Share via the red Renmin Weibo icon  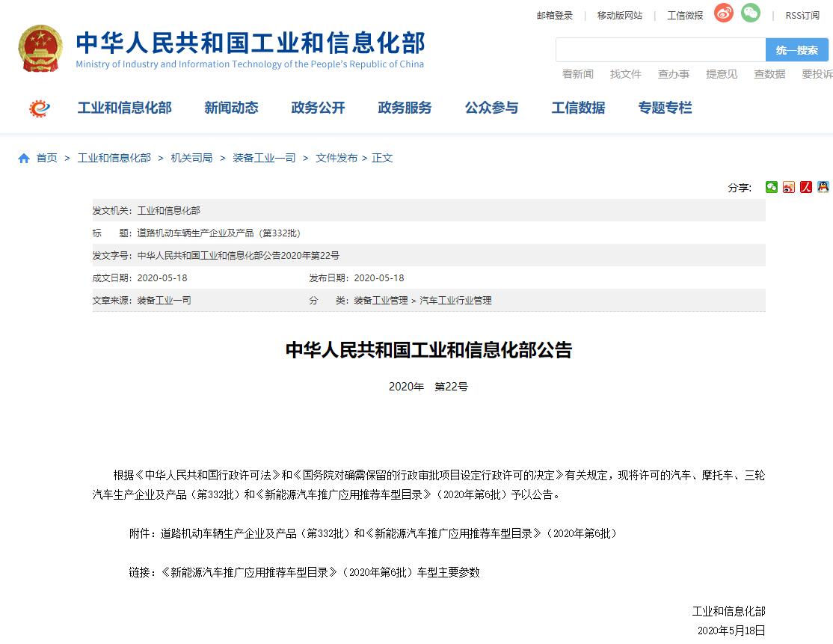[x=806, y=187]
